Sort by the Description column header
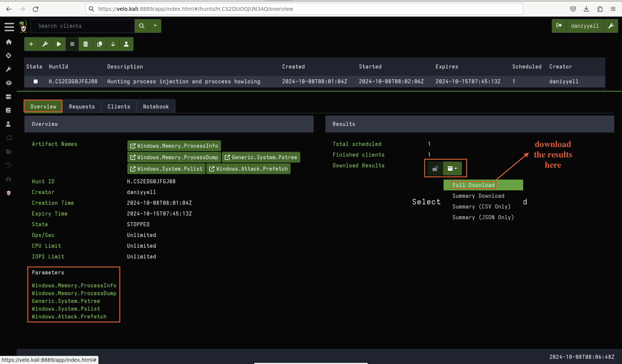This screenshot has height=364, width=622. click(125, 67)
